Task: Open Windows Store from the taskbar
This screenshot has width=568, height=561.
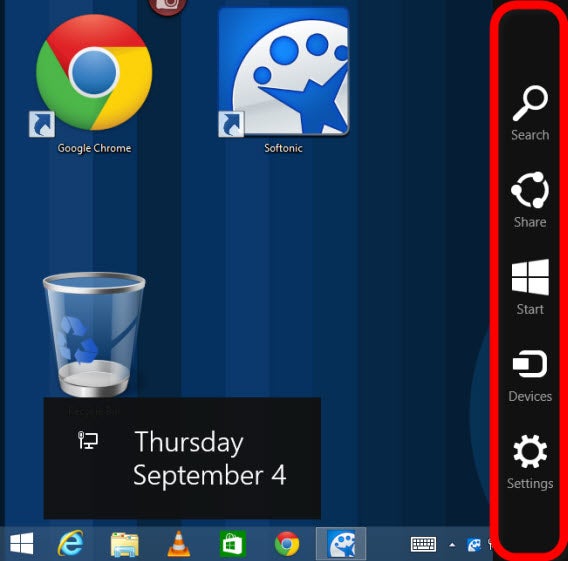Action: 233,544
